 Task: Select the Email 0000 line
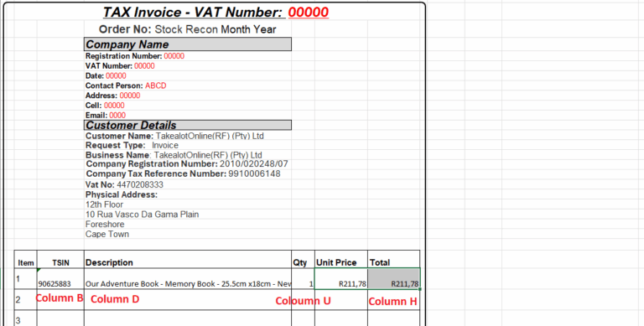coord(106,116)
